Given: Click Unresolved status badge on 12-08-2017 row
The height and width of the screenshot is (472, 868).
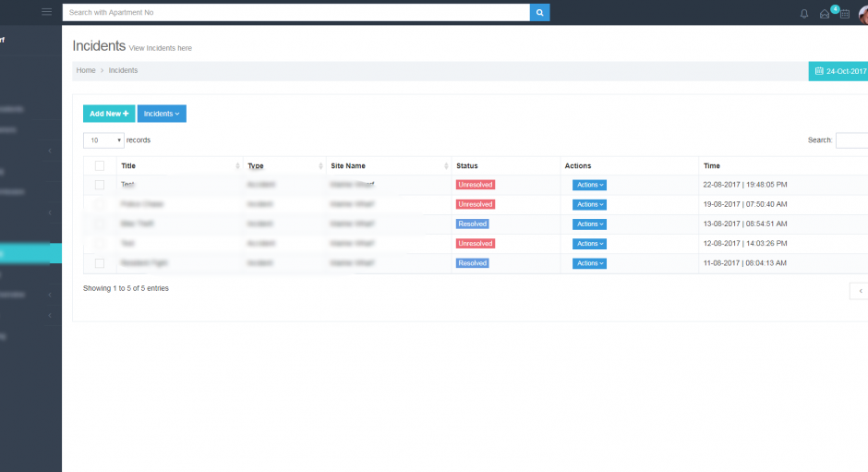Looking at the screenshot, I should [475, 243].
